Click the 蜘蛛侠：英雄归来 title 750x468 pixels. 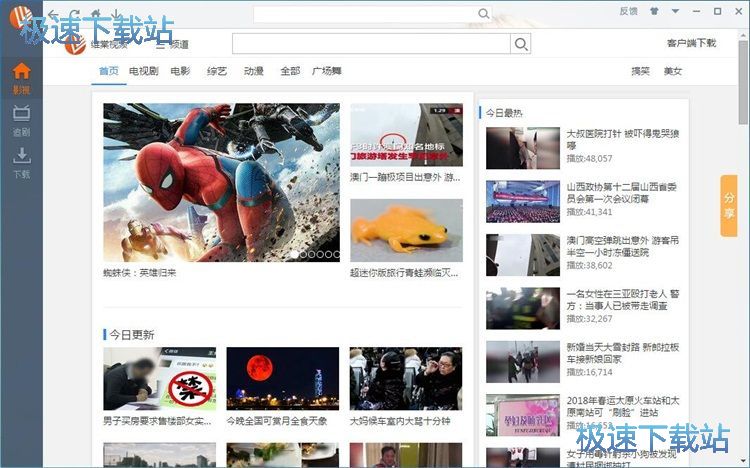pyautogui.click(x=140, y=273)
